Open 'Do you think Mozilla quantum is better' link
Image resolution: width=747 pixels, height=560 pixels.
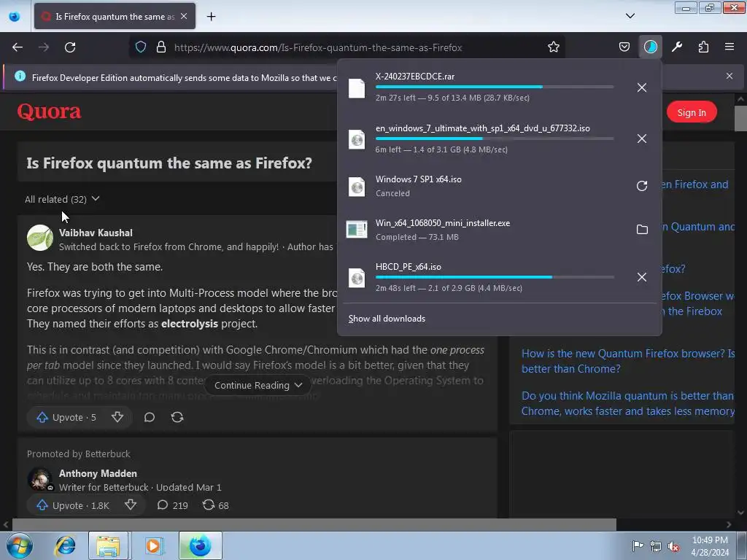628,403
